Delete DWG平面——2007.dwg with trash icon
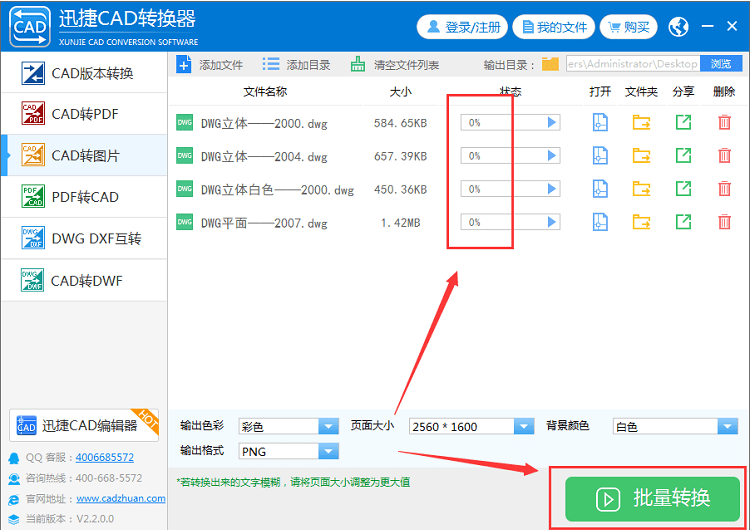Screen dimensions: 751x530 725,222
